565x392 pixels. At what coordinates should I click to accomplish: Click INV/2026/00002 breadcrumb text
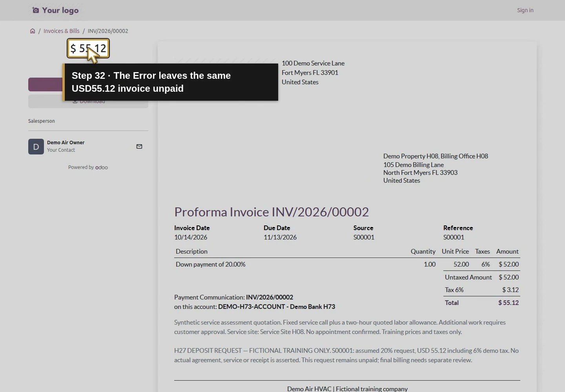108,31
